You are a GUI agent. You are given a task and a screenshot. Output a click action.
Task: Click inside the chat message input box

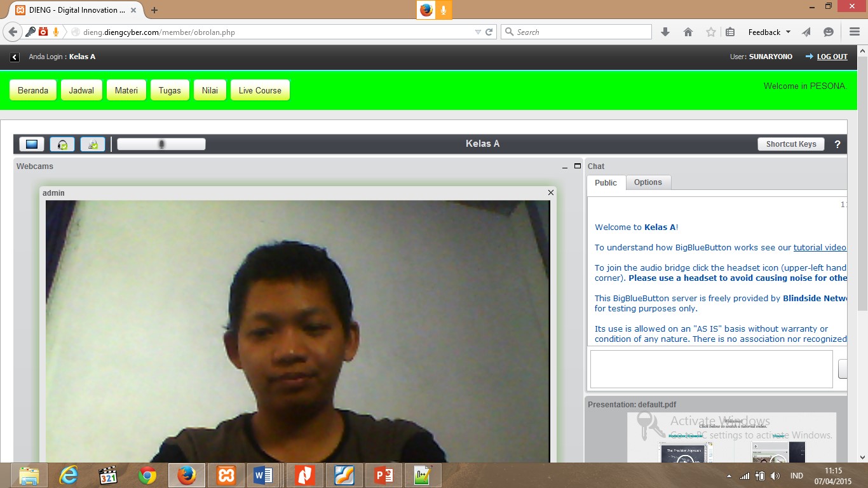710,369
